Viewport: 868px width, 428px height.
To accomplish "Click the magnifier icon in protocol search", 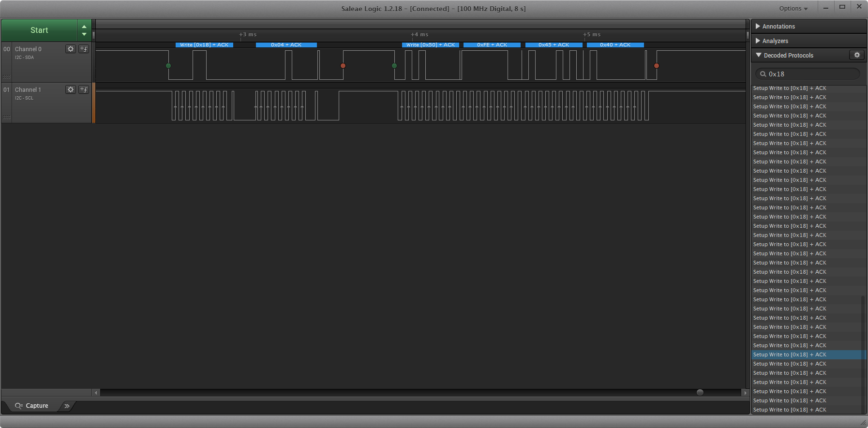I will coord(763,74).
